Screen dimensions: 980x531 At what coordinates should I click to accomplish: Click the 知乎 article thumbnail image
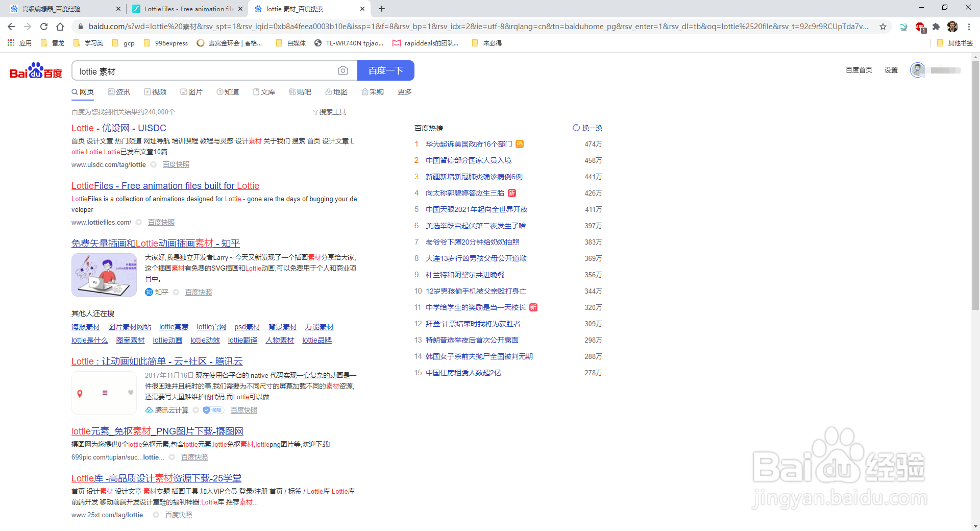(104, 275)
